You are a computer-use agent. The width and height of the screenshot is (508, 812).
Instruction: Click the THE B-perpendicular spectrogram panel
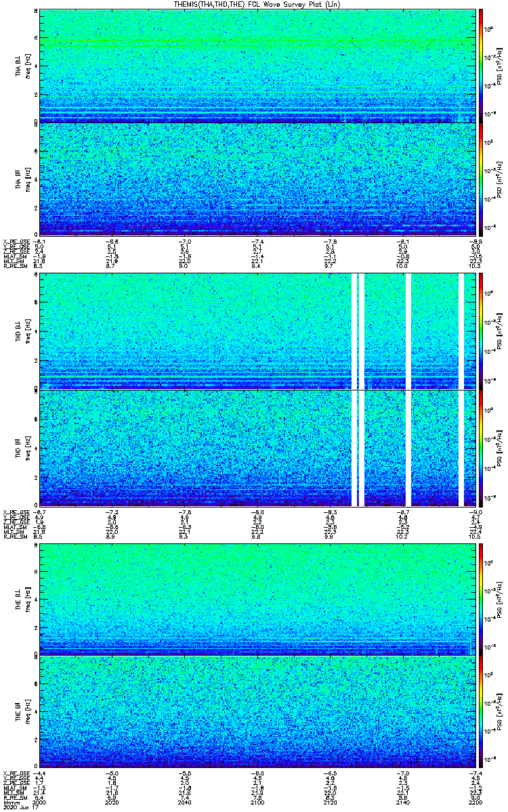tap(256, 598)
